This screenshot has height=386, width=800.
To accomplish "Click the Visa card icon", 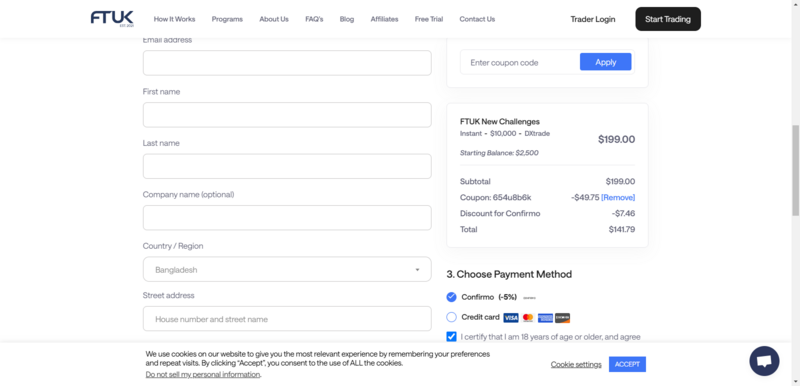I will click(x=511, y=318).
